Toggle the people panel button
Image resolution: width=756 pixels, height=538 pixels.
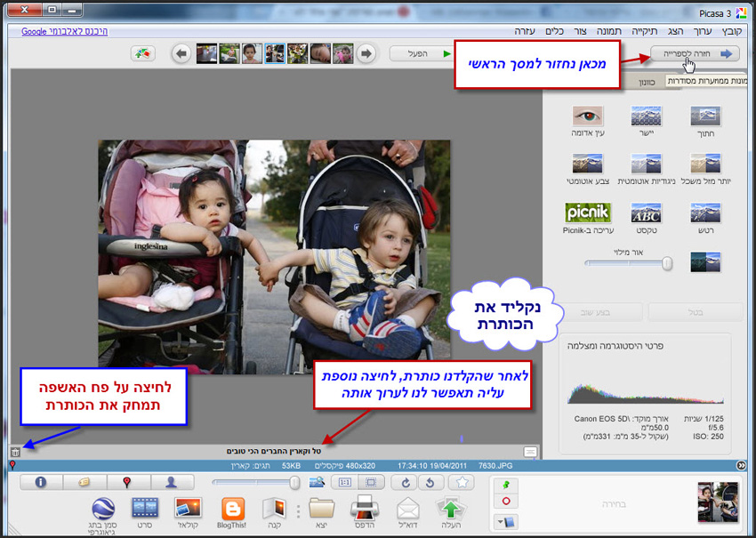(x=173, y=482)
